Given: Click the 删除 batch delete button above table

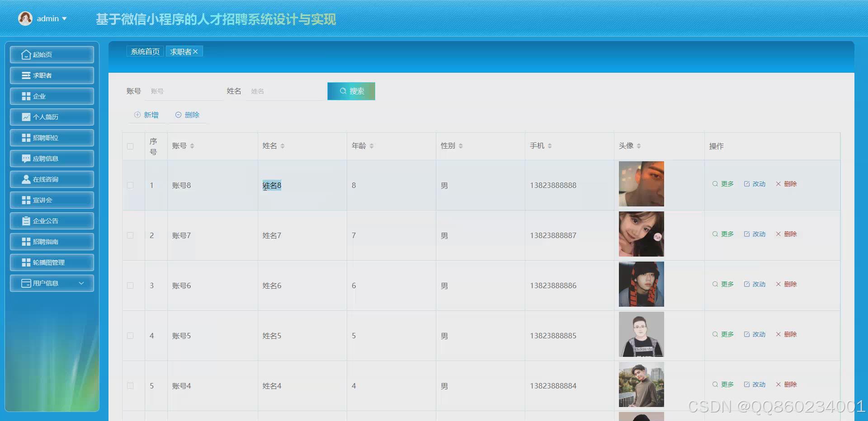Looking at the screenshot, I should coord(188,115).
